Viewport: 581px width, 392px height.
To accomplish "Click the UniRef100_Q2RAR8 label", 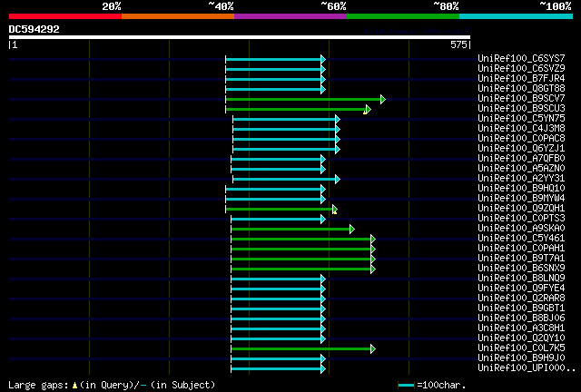I will point(521,299).
